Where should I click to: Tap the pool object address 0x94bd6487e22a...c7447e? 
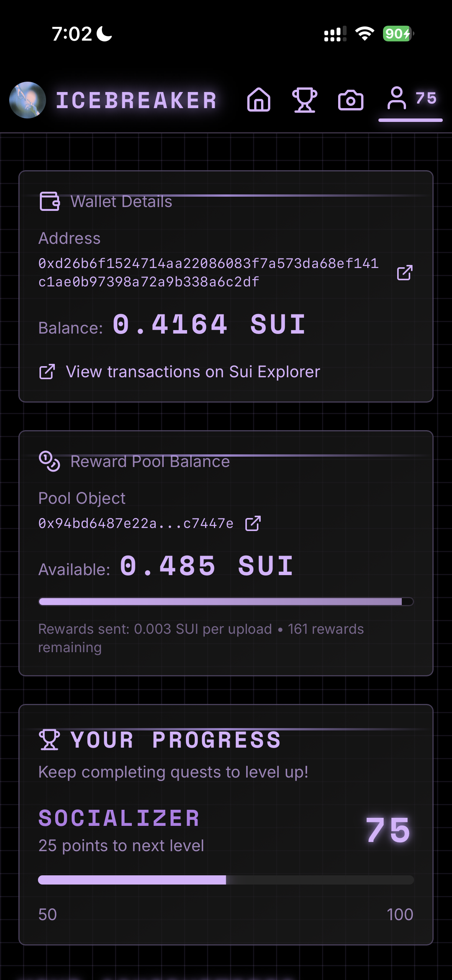(x=136, y=523)
